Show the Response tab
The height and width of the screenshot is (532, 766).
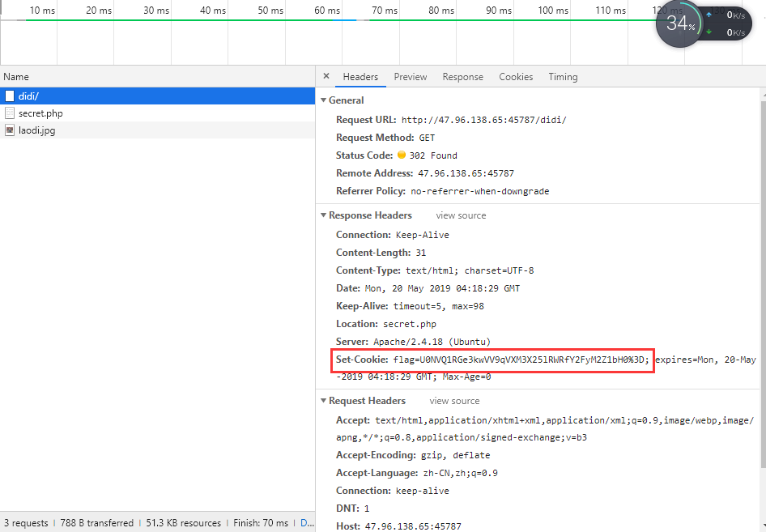point(462,77)
